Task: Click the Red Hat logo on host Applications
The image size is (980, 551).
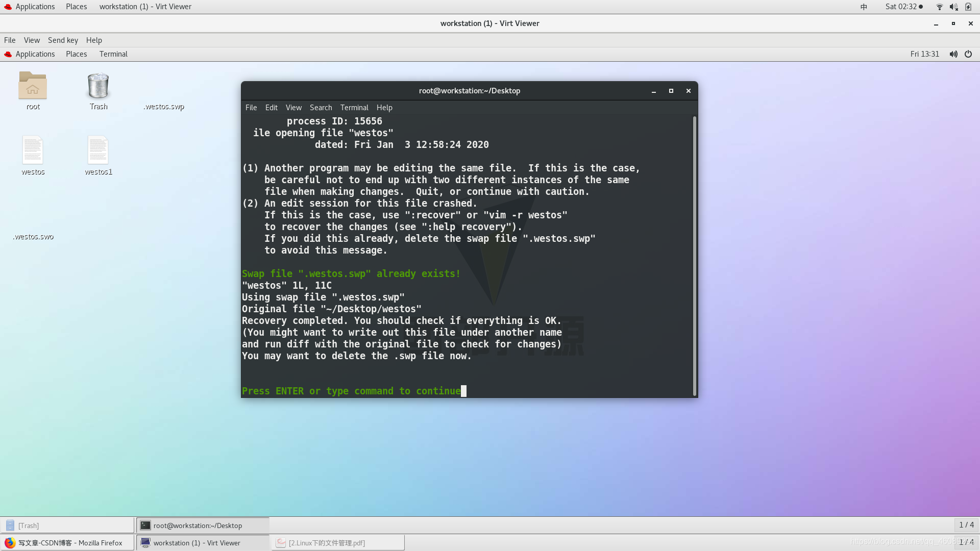Action: pos(8,7)
